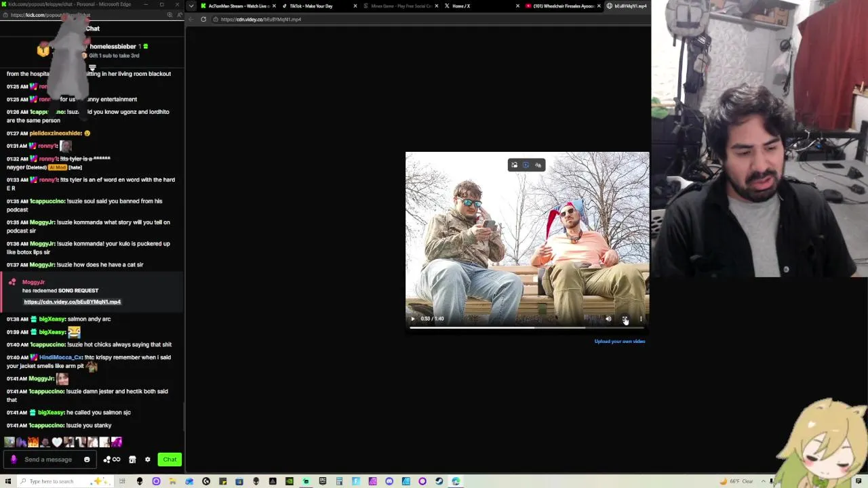Go back in the browser
Image resolution: width=868 pixels, height=488 pixels.
pyautogui.click(x=191, y=19)
